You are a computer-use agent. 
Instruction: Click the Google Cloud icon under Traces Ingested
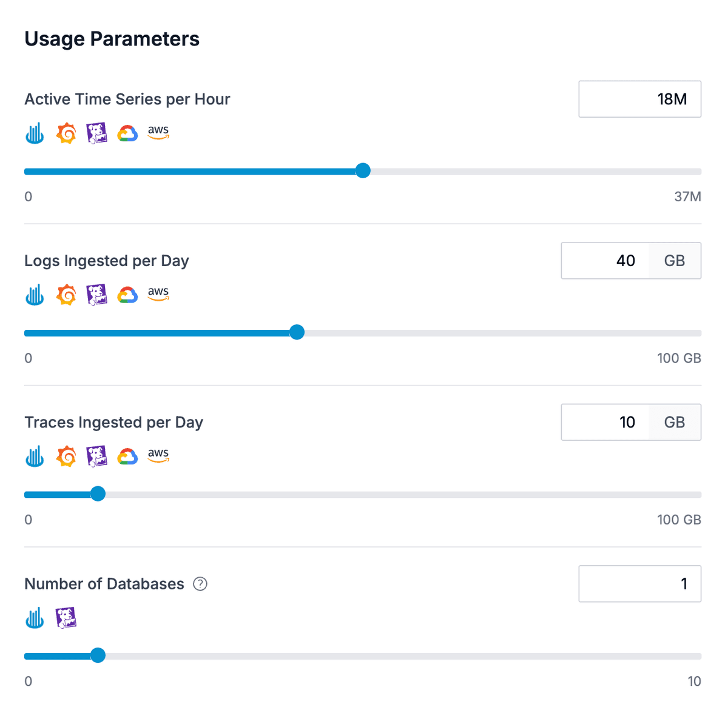pos(127,456)
